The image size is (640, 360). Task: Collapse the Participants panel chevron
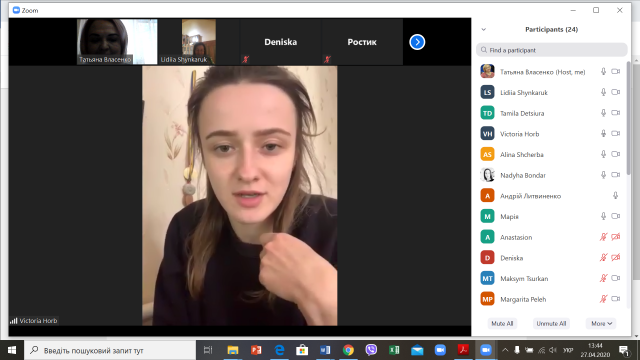click(x=484, y=29)
